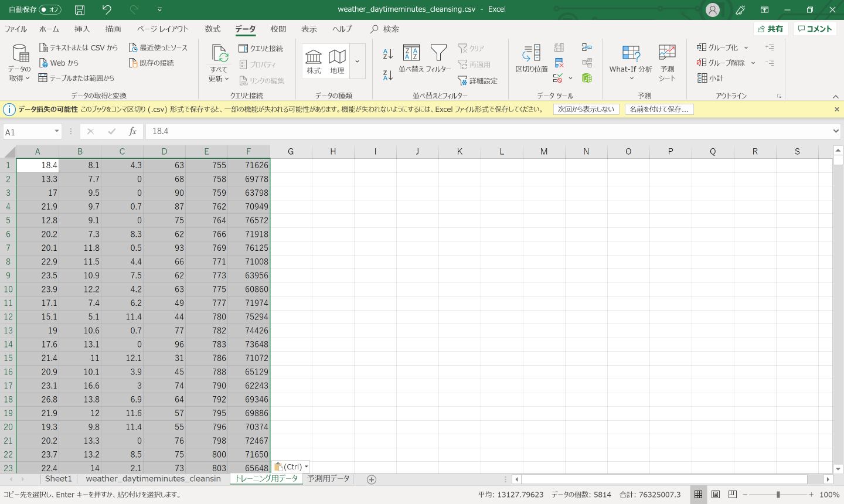Switch to 挿入 ribbon tab
The height and width of the screenshot is (504, 844).
(x=82, y=29)
